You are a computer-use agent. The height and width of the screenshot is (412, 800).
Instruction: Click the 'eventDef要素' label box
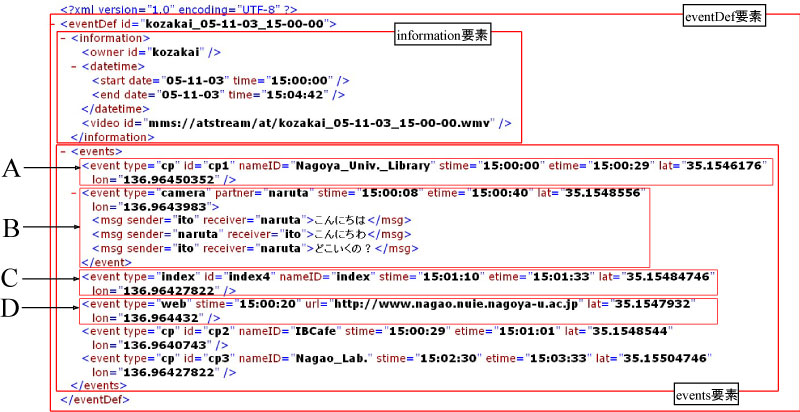click(722, 16)
